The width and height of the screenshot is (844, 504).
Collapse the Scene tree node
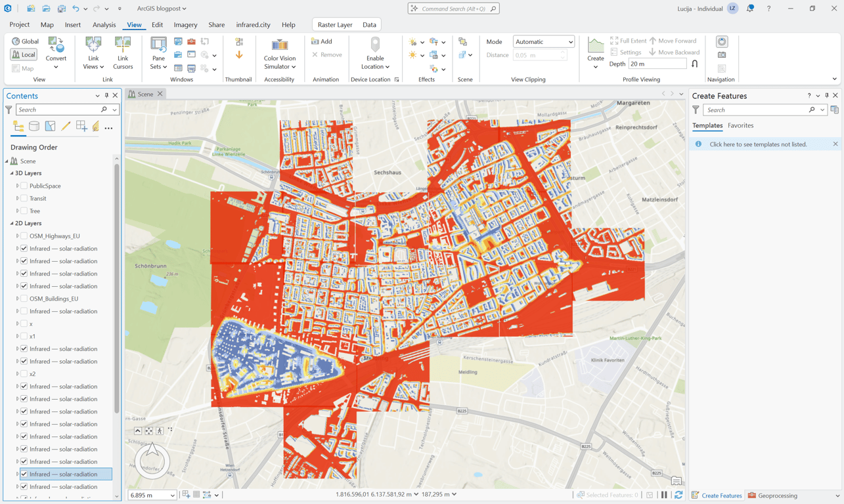coord(7,161)
